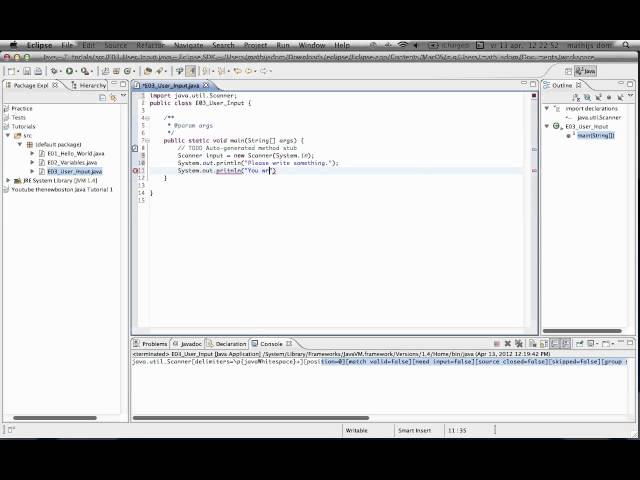Collapse import declarations in Outline
The image size is (640, 480).
[x=547, y=109]
